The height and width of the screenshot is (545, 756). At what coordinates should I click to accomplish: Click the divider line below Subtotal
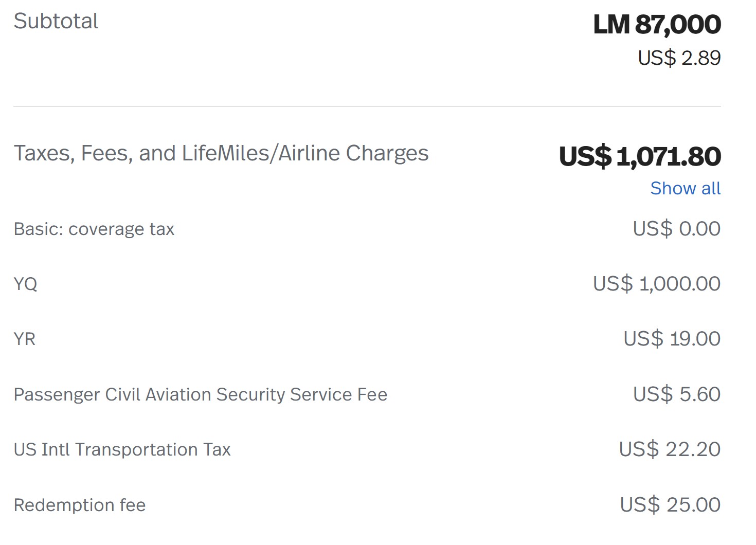point(367,106)
